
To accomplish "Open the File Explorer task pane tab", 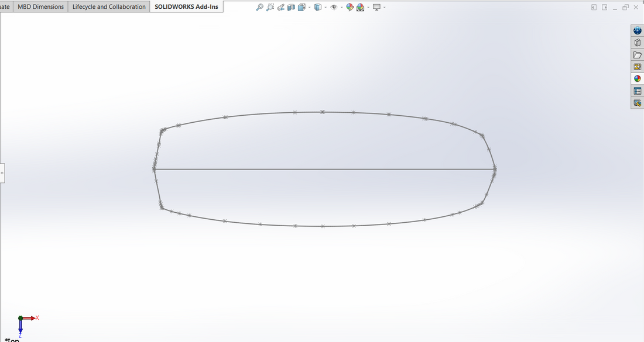I will [637, 55].
